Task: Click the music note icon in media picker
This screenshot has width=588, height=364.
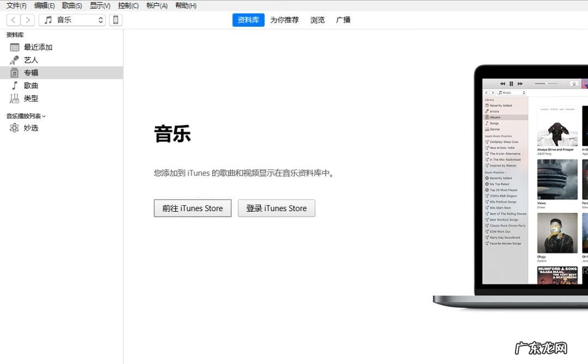Action: [x=48, y=20]
